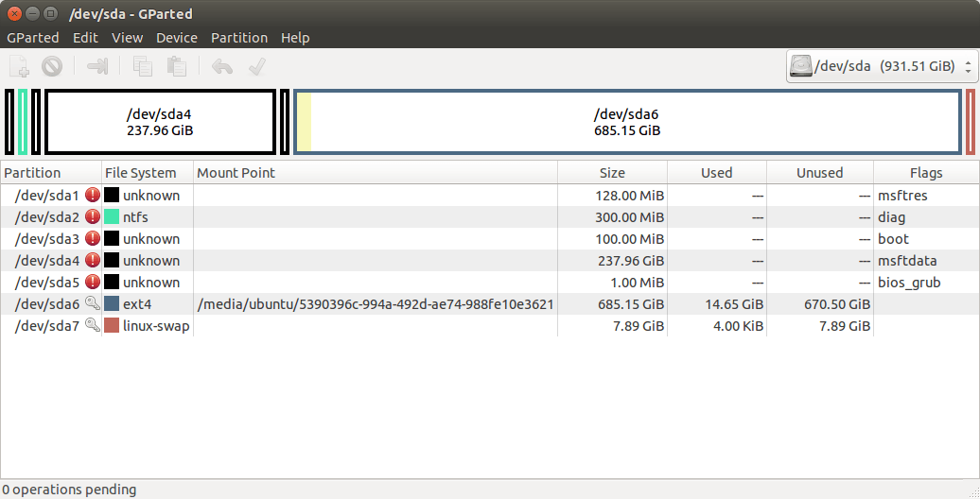
Task: Click the File System column header
Action: 140,173
